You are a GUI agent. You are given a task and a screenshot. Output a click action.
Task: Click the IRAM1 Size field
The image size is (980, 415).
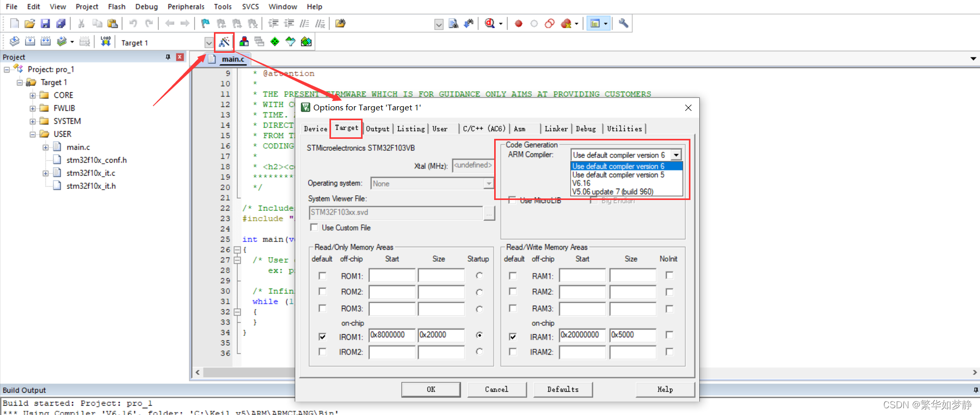[633, 335]
